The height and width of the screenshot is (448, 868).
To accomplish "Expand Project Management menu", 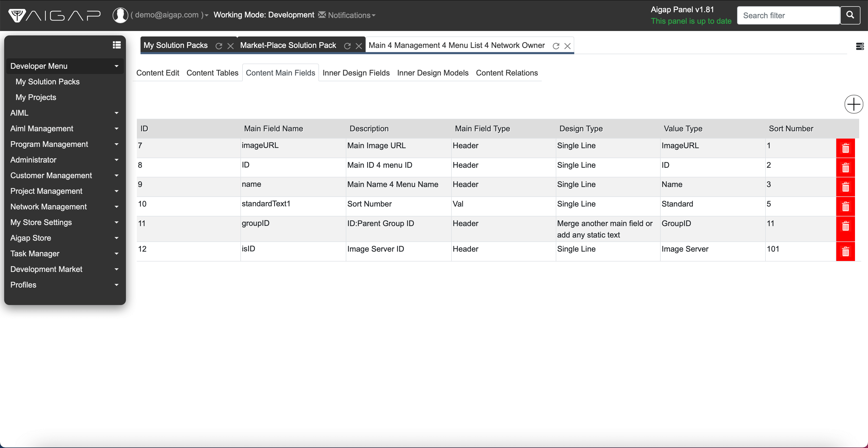I will [x=65, y=191].
